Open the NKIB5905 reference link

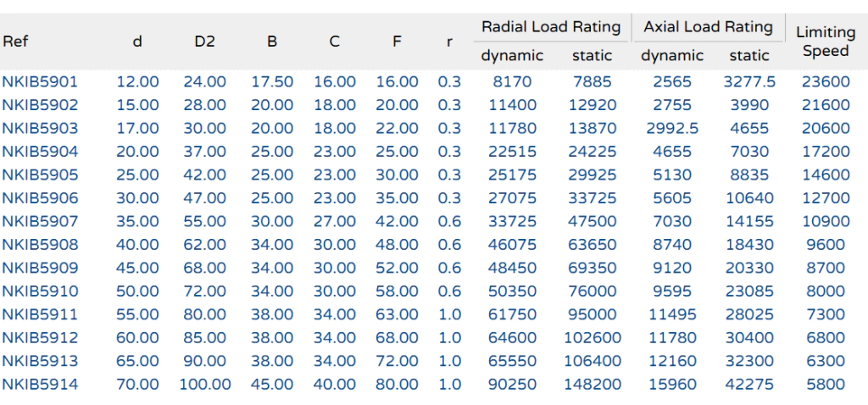[x=40, y=175]
